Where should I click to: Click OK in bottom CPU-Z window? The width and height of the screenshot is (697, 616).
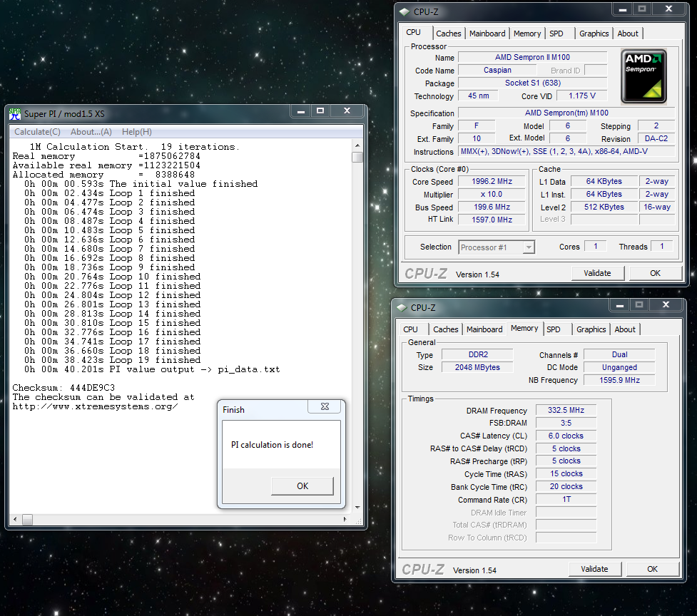(x=653, y=569)
